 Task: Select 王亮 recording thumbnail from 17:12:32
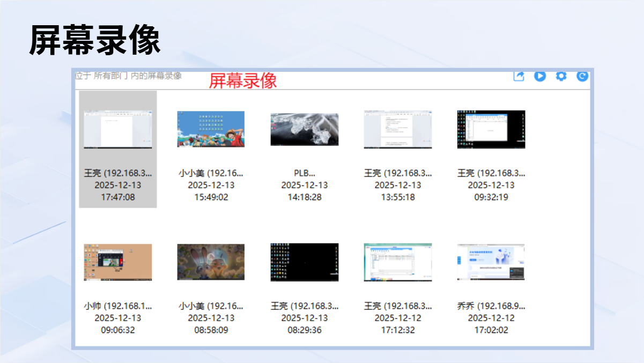coord(398,262)
